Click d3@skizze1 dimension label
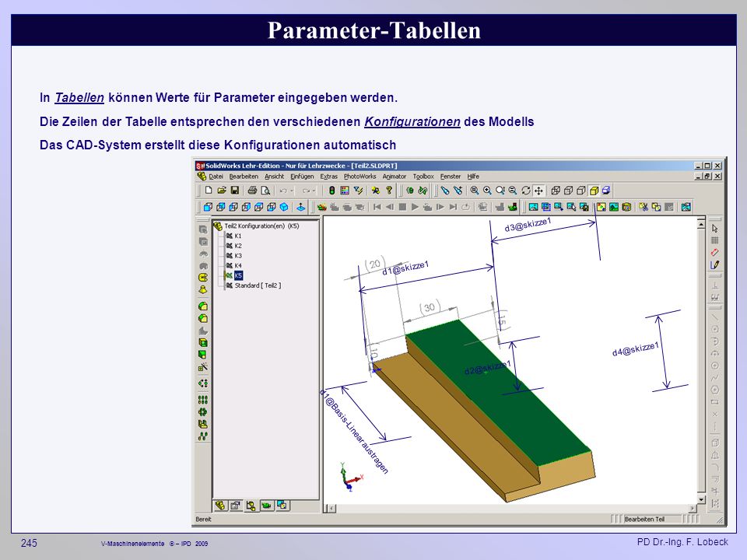 pyautogui.click(x=528, y=224)
